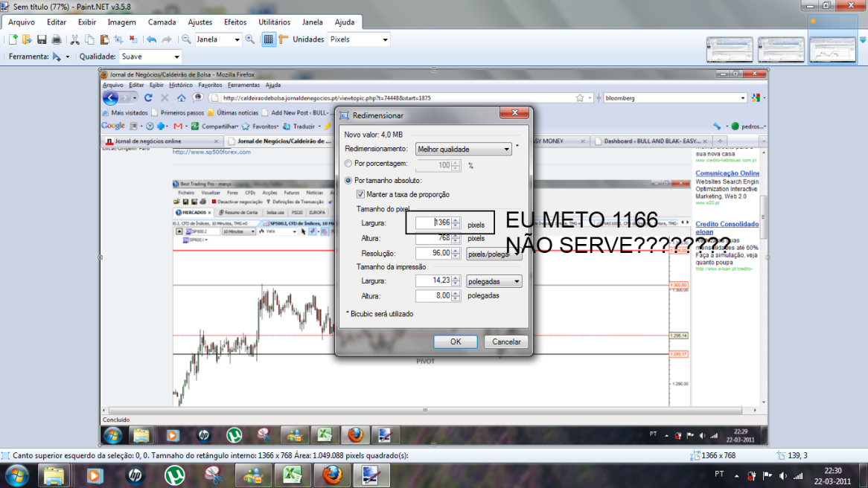This screenshot has height=488, width=868.
Task: Click the Cut scissors icon
Action: click(x=74, y=39)
